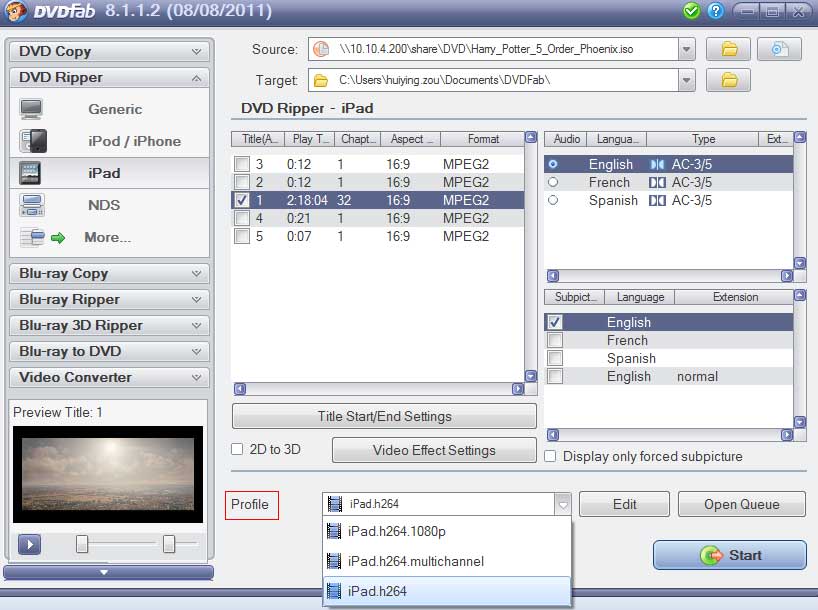Click the film icon beside iPad.h264.1080p
Screen dimensions: 818x610
tap(334, 531)
